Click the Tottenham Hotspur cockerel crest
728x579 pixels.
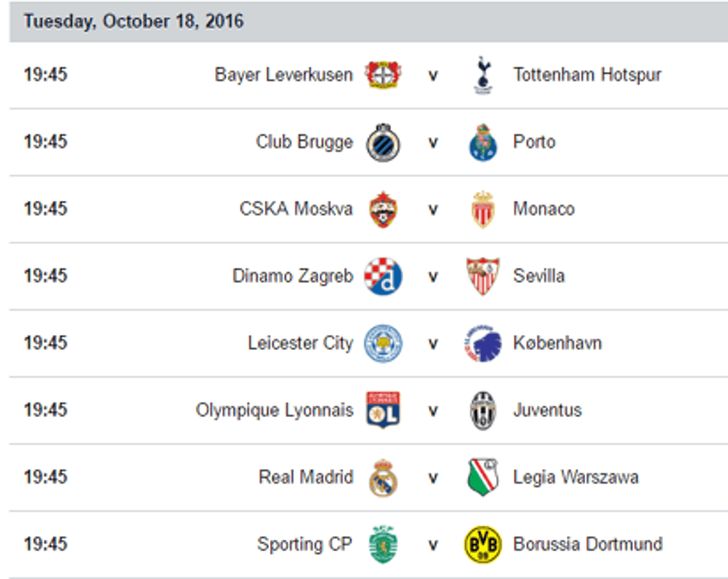[x=483, y=75]
